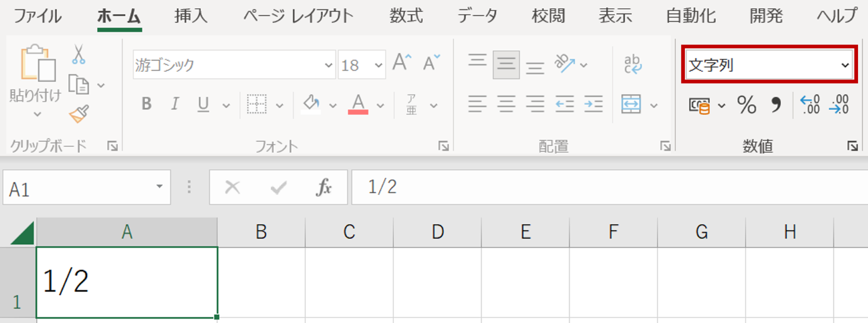Viewport: 868px width, 323px height.
Task: Click the phonetic guide (ア亜) icon
Action: 411,104
